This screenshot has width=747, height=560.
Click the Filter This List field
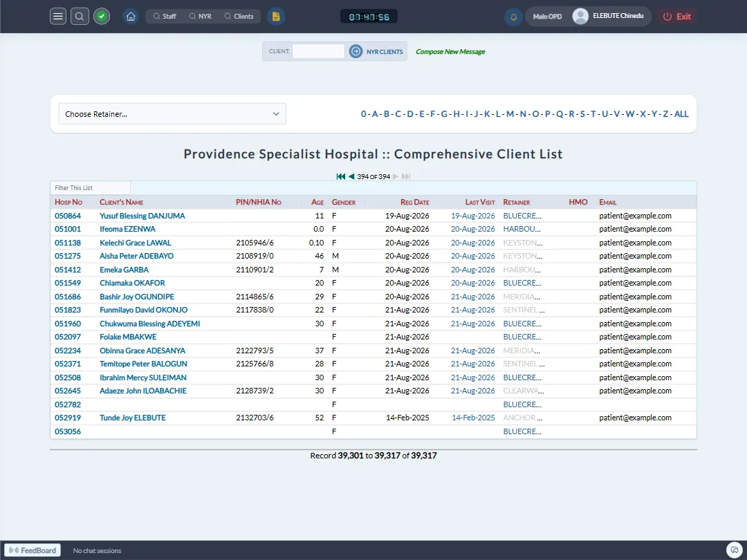point(90,187)
